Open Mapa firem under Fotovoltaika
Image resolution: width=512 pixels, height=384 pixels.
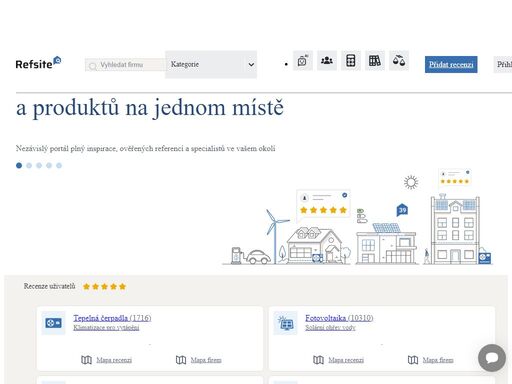(438, 360)
